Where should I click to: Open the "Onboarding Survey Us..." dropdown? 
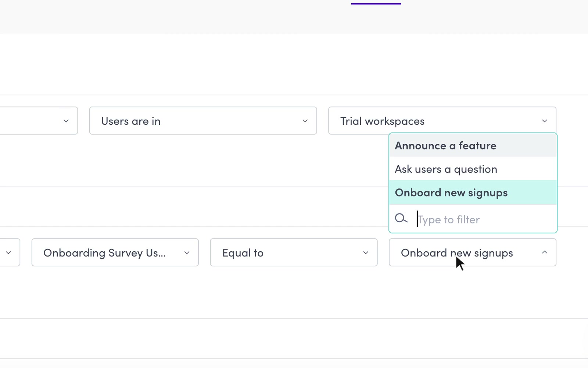tap(115, 252)
